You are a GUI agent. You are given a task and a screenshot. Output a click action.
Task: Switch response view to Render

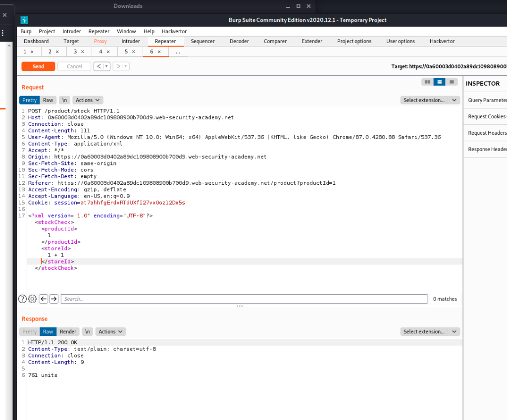tap(68, 332)
